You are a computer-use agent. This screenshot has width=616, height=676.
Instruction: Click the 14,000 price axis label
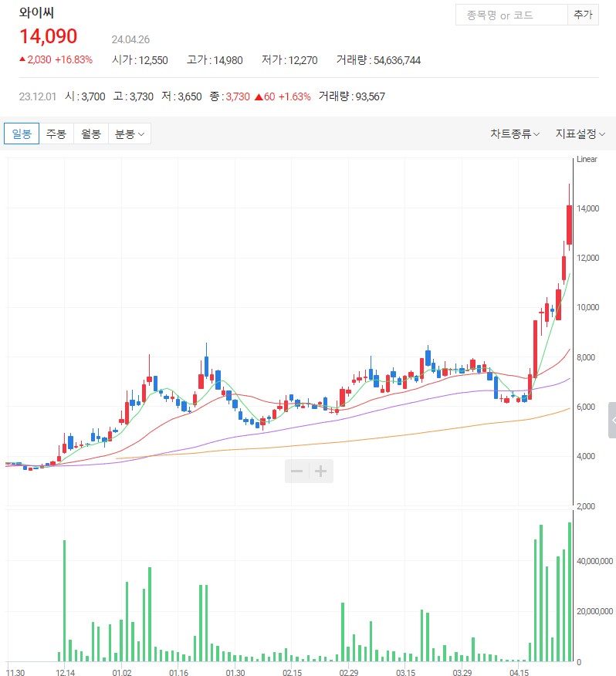click(x=589, y=208)
